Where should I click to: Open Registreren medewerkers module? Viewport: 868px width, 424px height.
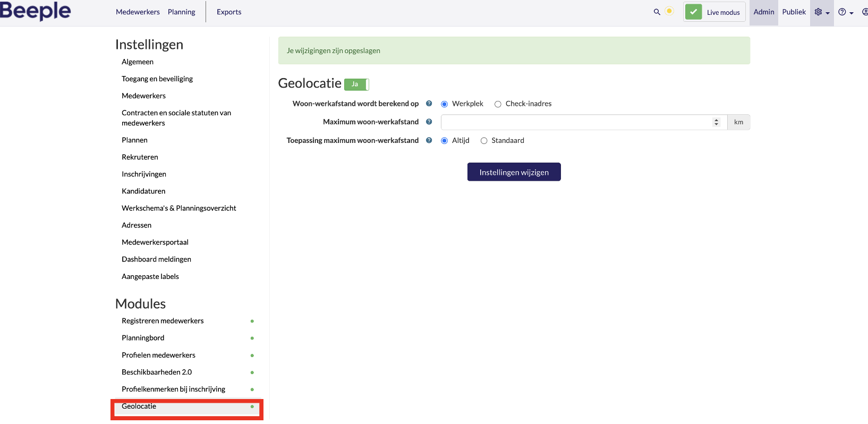[163, 320]
